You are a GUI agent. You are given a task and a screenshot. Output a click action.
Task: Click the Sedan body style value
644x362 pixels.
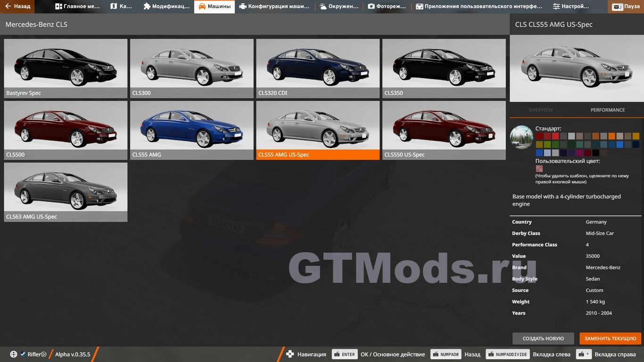click(593, 279)
